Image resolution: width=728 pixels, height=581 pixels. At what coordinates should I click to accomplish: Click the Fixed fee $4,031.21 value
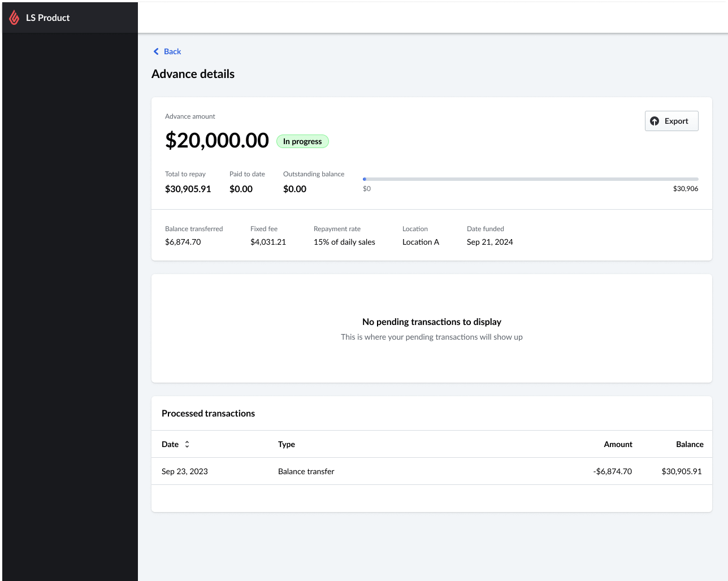click(268, 242)
